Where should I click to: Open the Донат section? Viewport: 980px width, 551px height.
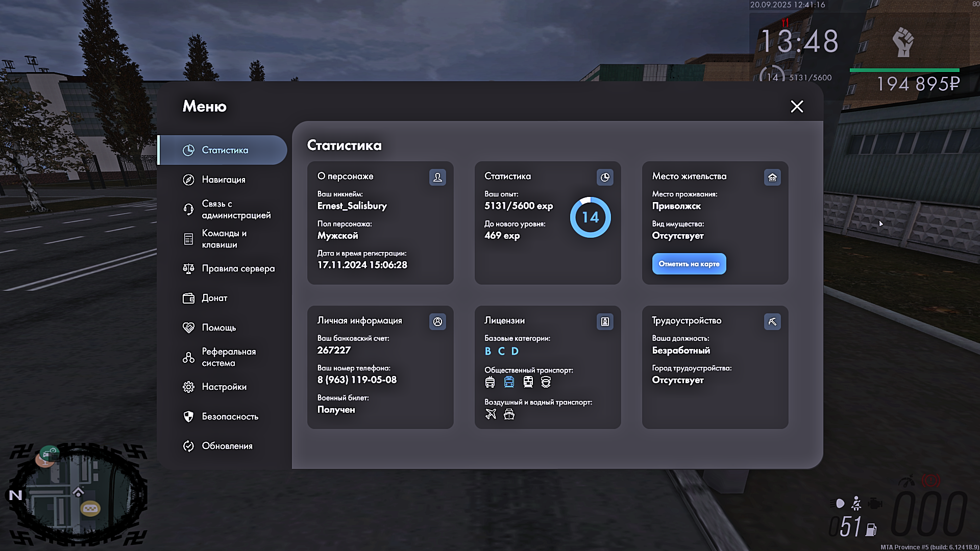click(214, 298)
